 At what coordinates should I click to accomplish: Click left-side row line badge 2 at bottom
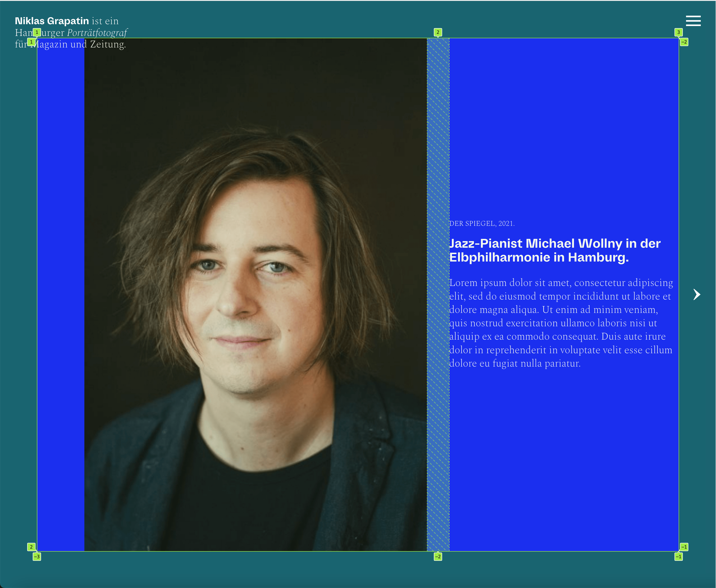(31, 547)
